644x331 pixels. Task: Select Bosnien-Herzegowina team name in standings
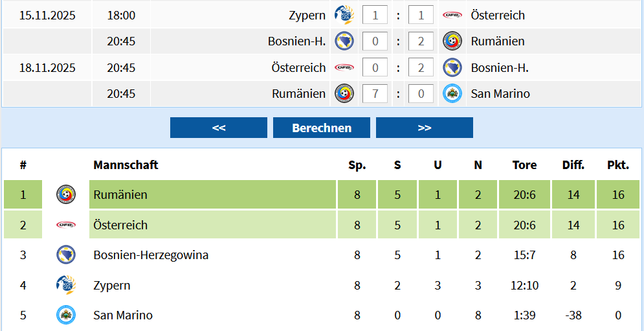tap(151, 255)
